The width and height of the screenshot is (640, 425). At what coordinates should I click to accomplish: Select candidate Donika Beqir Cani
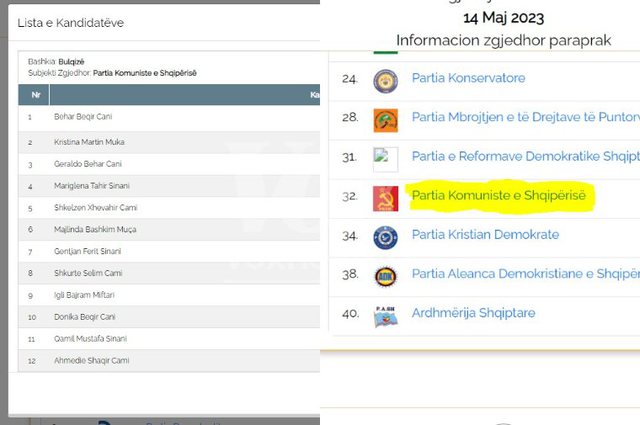pos(84,317)
